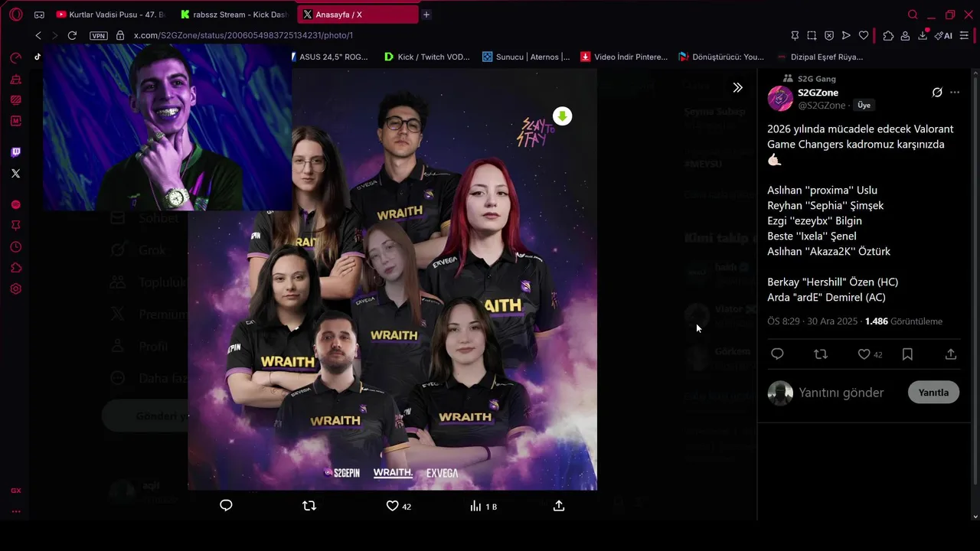980x551 pixels.
Task: Open the tab search magnifier icon
Action: pos(913,15)
